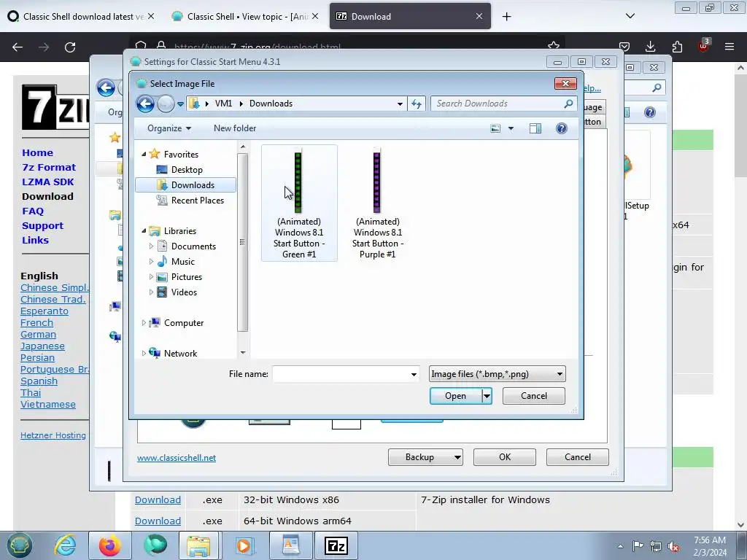
Task: Open the Image files type filter dropdown
Action: coord(497,374)
